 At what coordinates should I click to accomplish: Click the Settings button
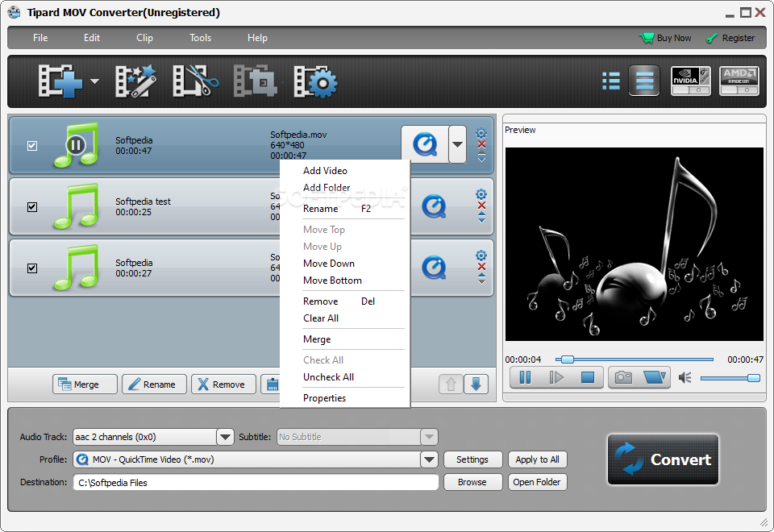tap(472, 459)
